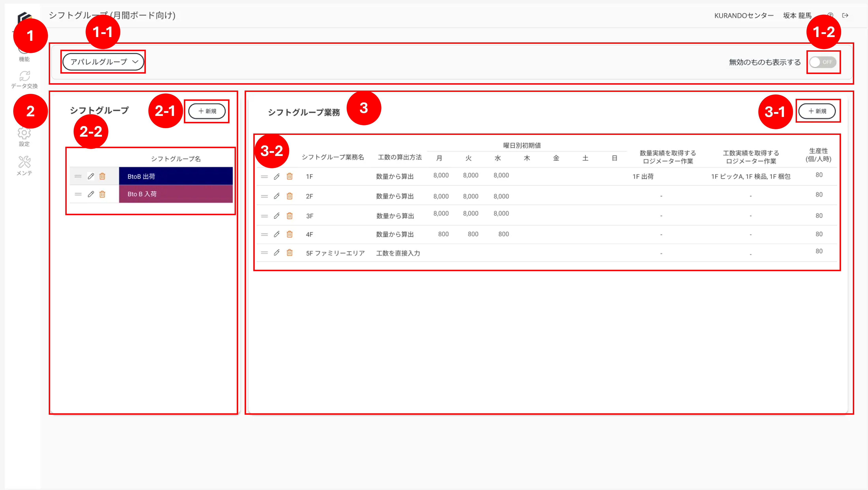Click the シフトグループ業務名 column header
Image resolution: width=868 pixels, height=490 pixels.
point(333,157)
